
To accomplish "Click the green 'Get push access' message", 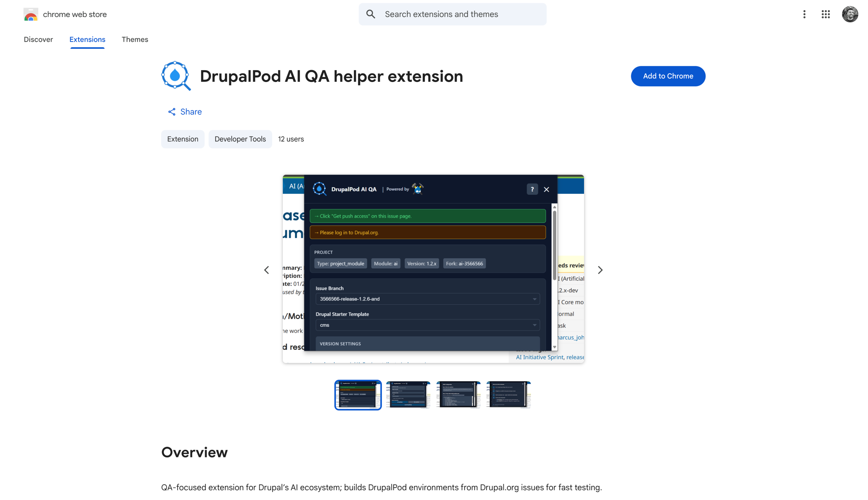I will coord(427,216).
